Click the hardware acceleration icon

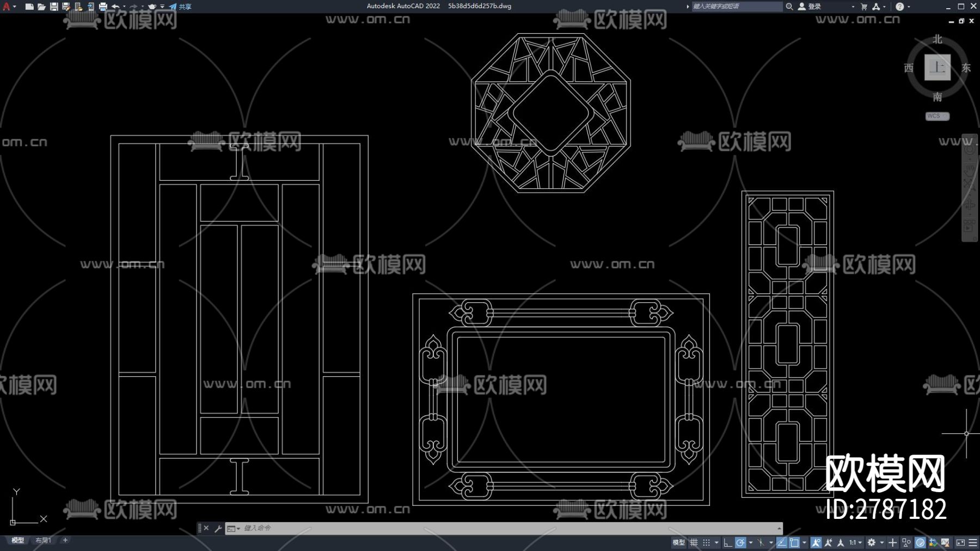(x=920, y=542)
